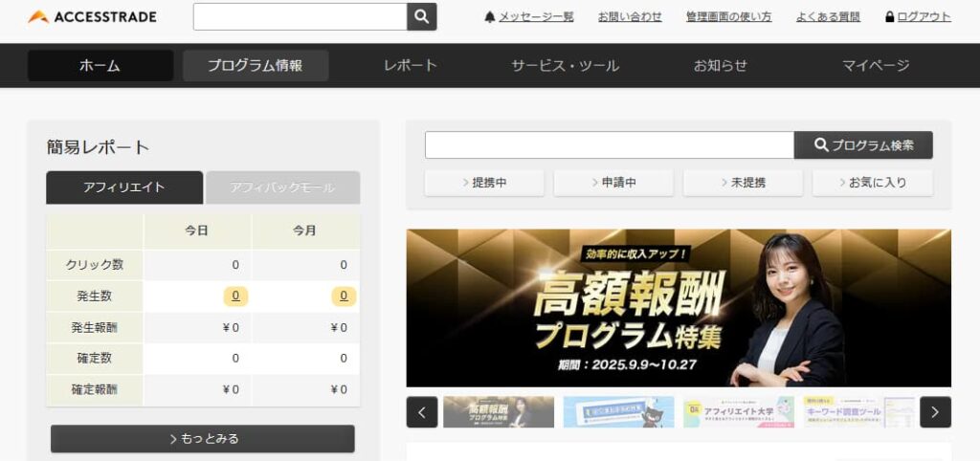Screen dimensions: 980x461
Task: Click the よくある質問 link
Action: [x=828, y=17]
